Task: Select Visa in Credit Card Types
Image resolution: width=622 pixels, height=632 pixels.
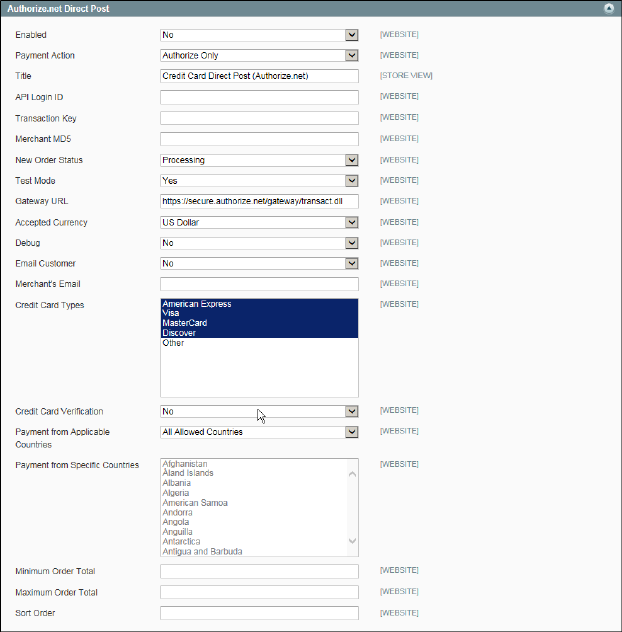Action: (259, 313)
